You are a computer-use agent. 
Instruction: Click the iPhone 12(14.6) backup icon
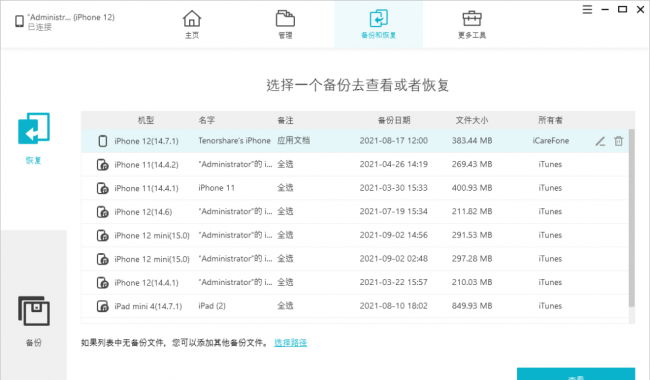coord(102,212)
